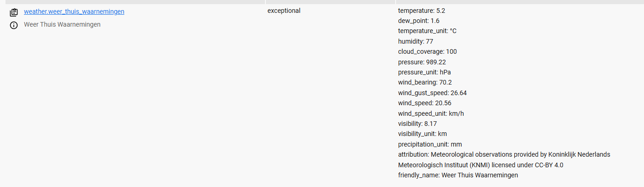The image size is (644, 187).
Task: Select the 'pressure: 989.22' attribute line
Action: pos(422,62)
